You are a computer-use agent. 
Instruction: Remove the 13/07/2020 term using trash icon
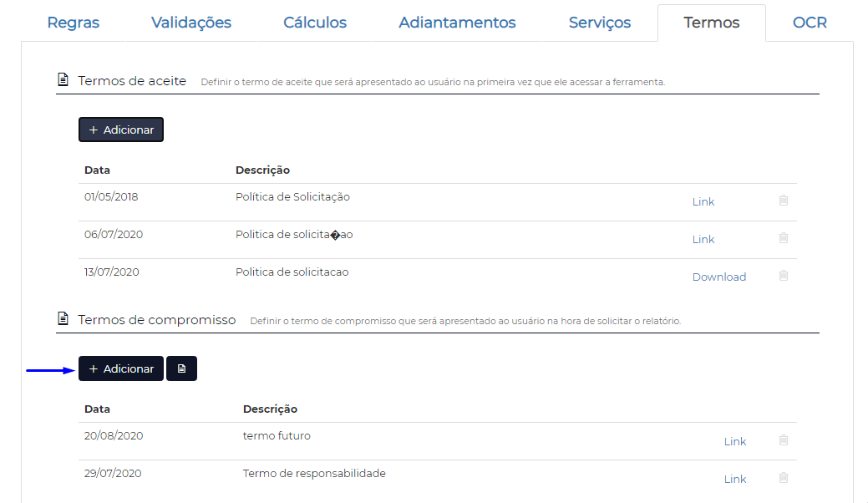[784, 276]
